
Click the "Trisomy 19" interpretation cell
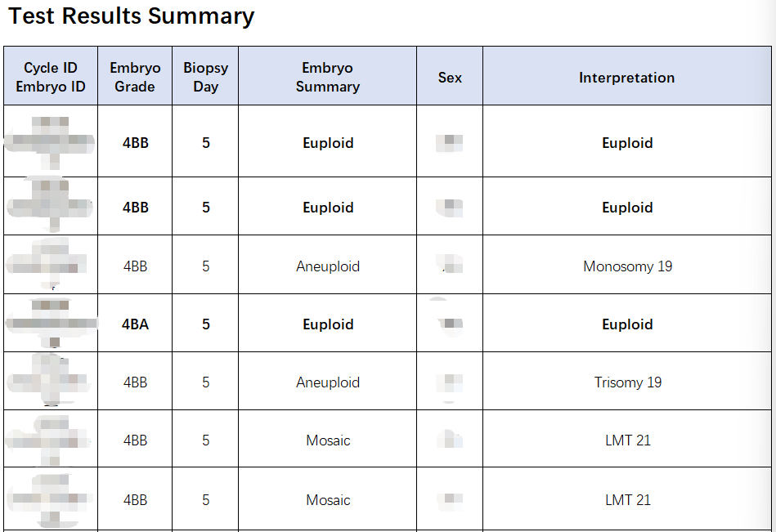tap(627, 382)
